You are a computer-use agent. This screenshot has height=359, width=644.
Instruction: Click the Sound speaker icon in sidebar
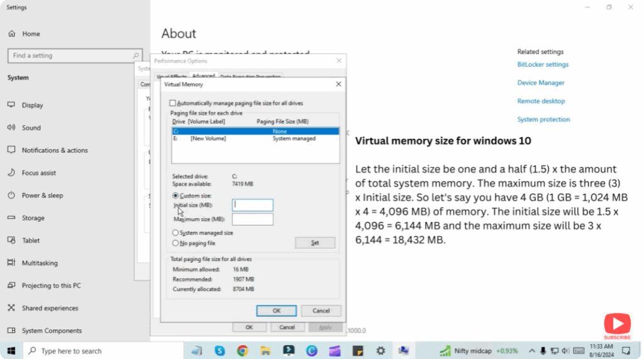coord(11,128)
